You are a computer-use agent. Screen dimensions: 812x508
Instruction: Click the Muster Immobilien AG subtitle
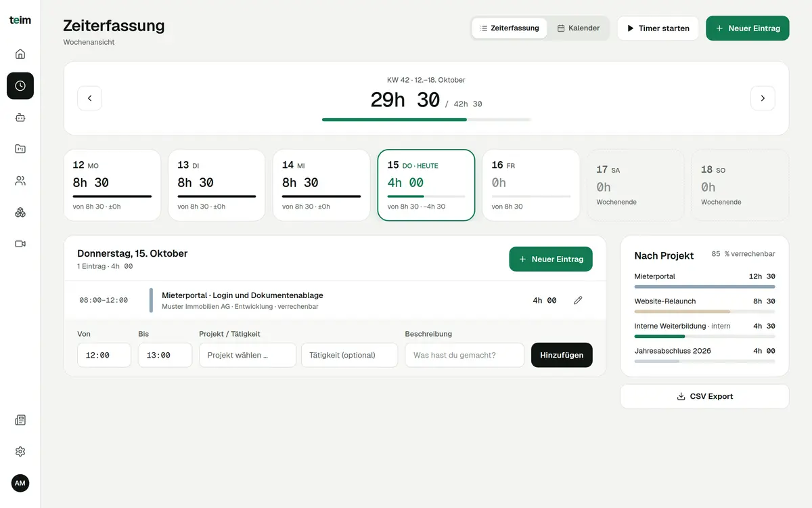tap(240, 307)
